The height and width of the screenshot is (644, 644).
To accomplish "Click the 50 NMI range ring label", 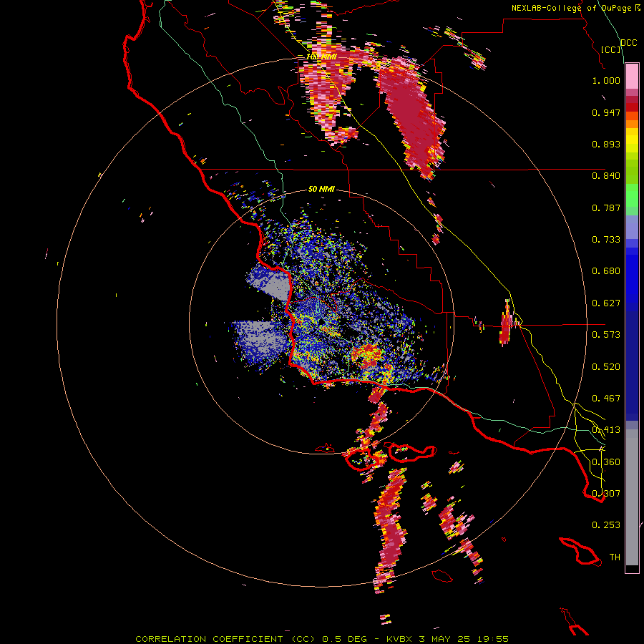I will pos(321,189).
